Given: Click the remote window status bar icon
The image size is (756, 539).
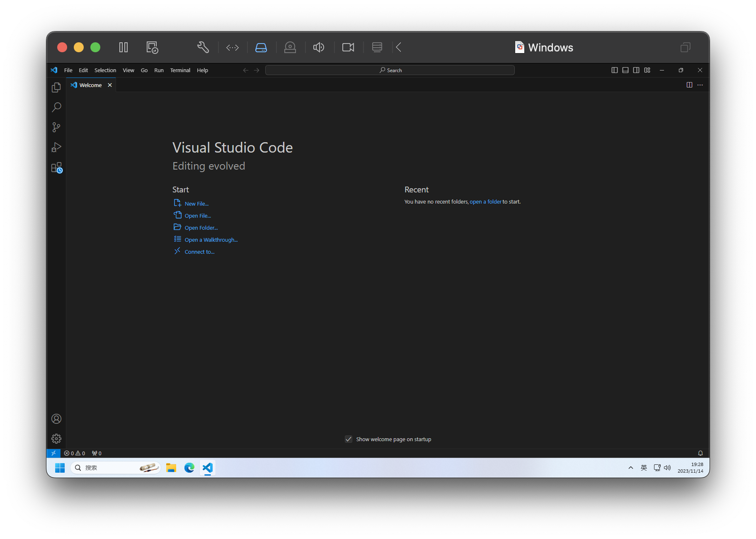Looking at the screenshot, I should 53,453.
